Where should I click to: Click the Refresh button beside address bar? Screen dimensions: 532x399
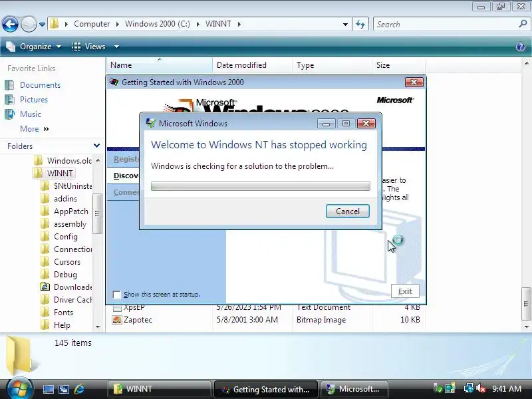pos(360,24)
